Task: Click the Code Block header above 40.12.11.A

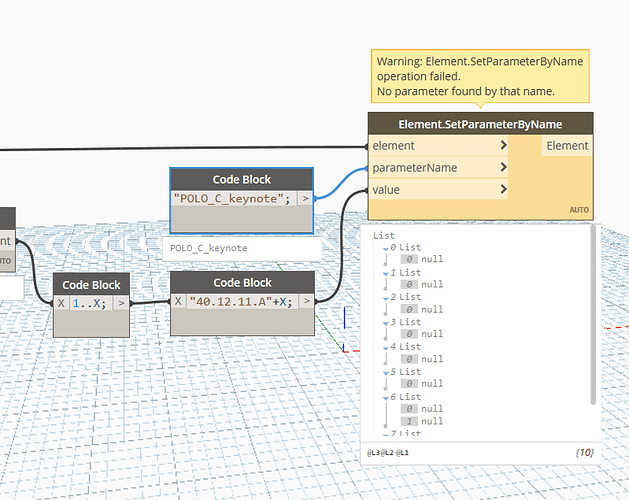Action: (x=243, y=283)
